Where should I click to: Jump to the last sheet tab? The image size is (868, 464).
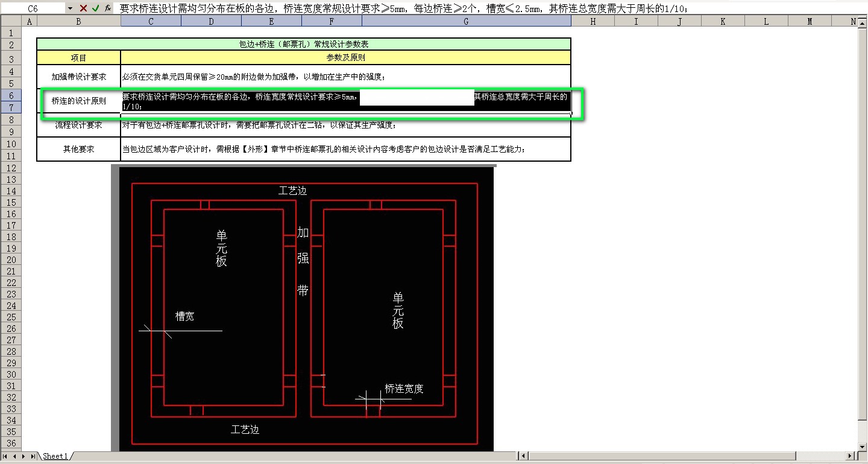pos(33,456)
